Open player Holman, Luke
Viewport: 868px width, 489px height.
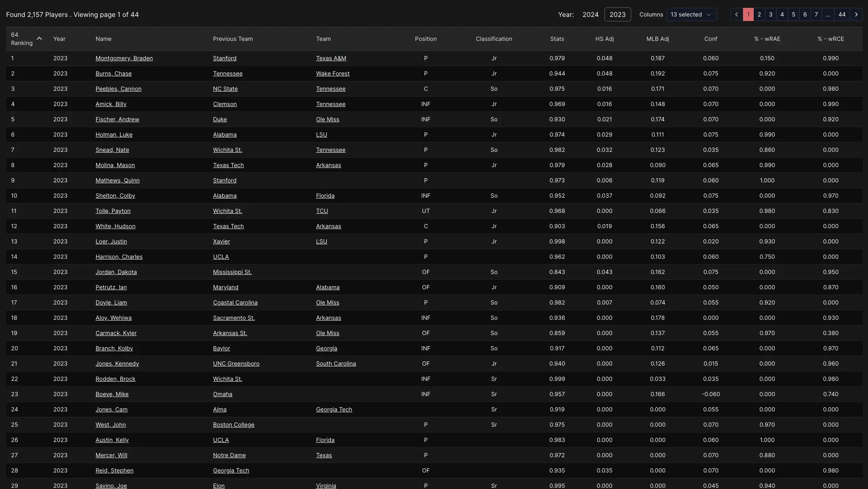pyautogui.click(x=114, y=135)
